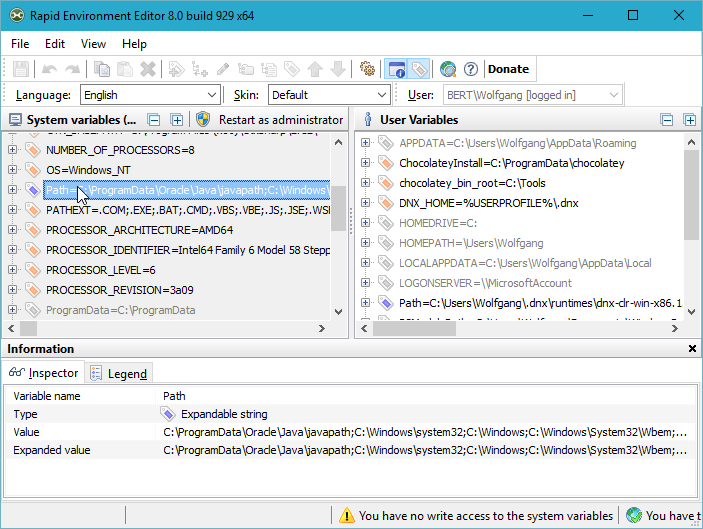Toggle the tag view button beside Information toggle

(419, 69)
